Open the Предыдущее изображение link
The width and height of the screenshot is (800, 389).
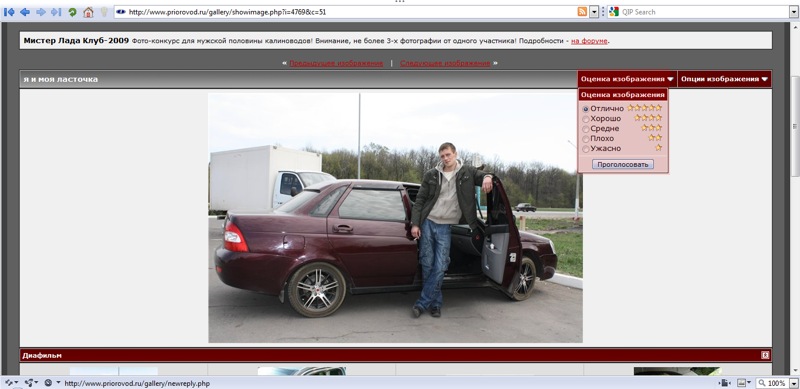click(x=336, y=63)
